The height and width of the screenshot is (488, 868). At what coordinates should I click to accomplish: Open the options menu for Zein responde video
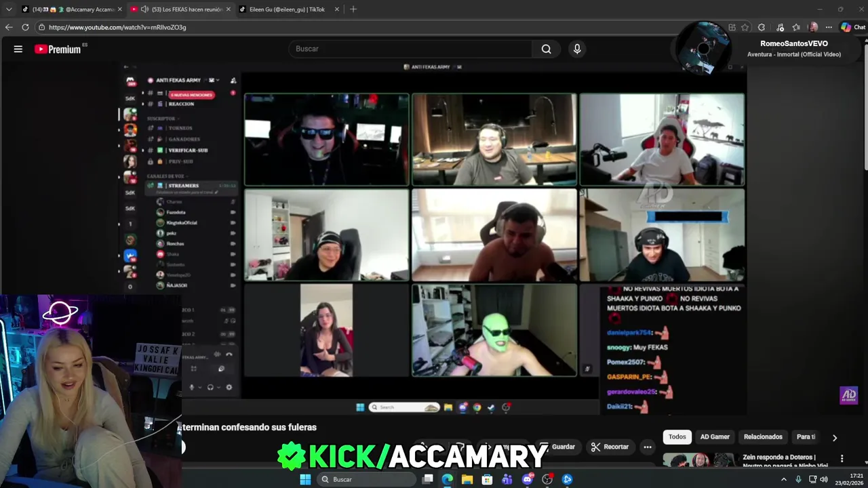pyautogui.click(x=842, y=459)
